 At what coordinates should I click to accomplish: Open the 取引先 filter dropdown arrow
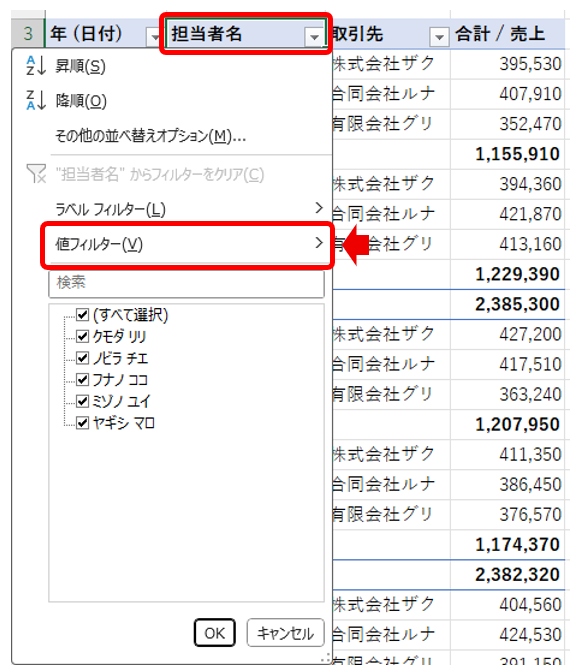439,37
